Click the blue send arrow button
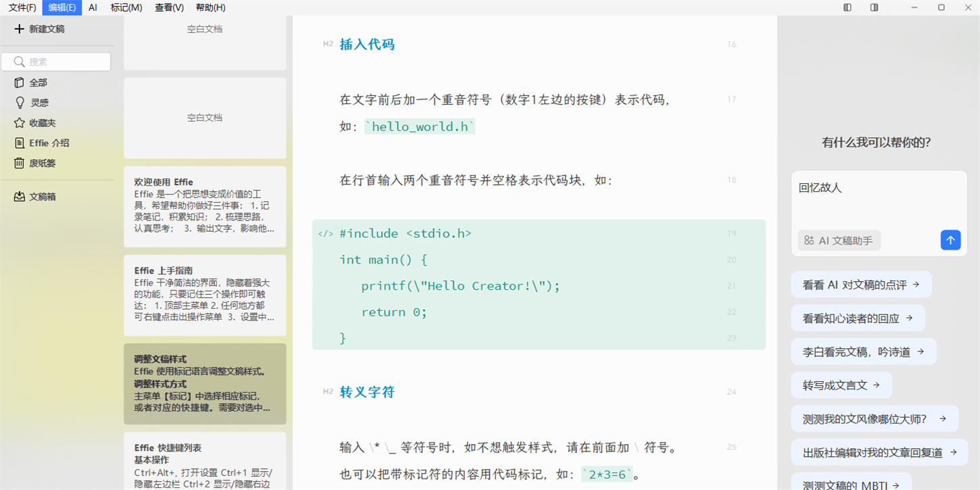This screenshot has width=980, height=490. (950, 240)
